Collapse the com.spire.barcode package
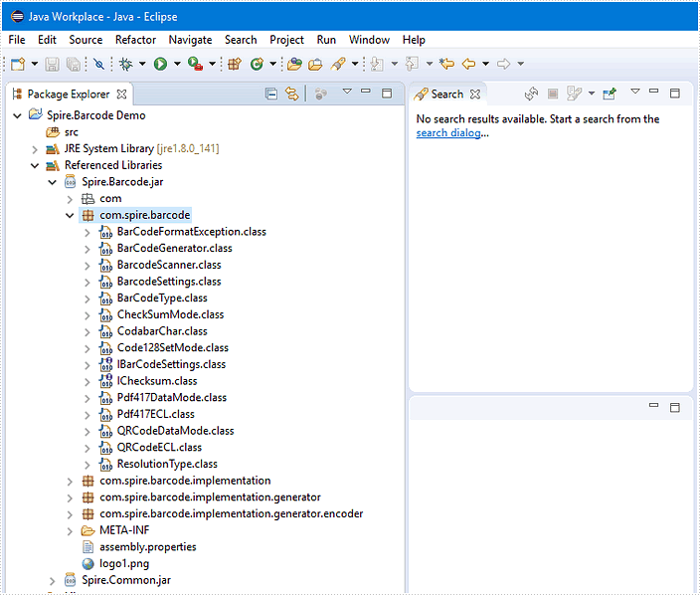700x595 pixels. tap(70, 215)
